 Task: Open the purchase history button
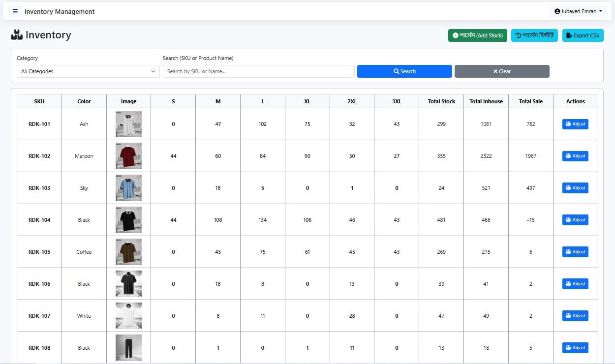point(534,35)
